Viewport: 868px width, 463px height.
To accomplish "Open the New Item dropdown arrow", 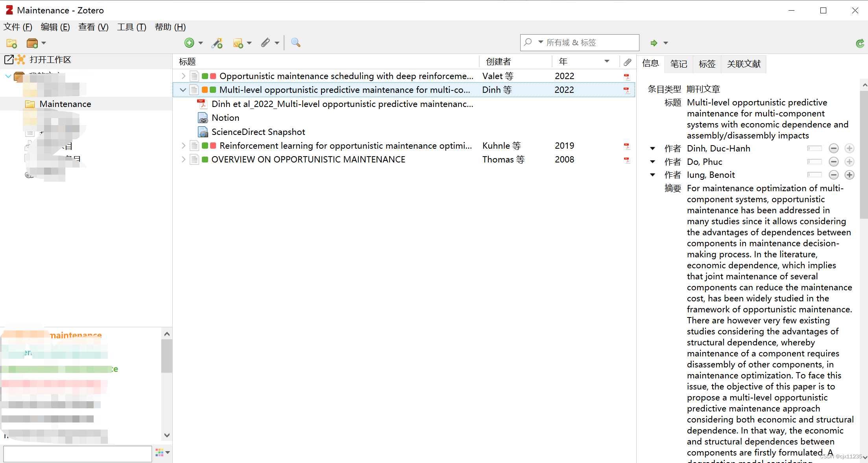I will (201, 43).
